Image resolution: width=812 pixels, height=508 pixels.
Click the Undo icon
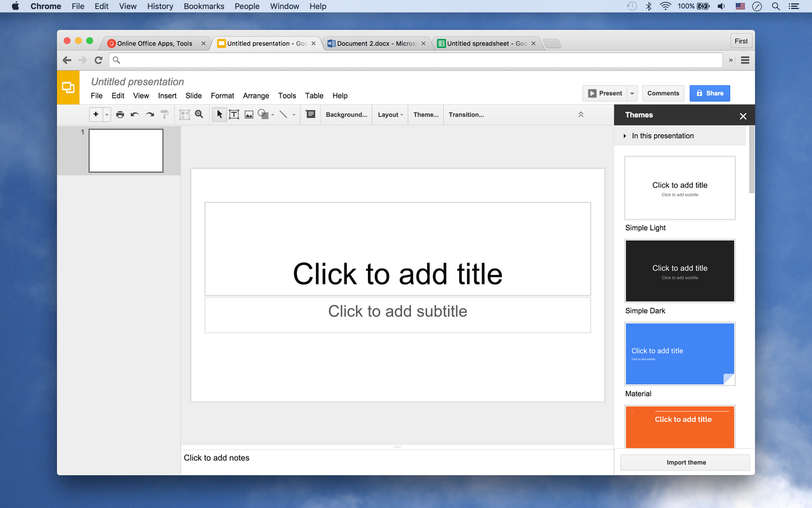134,114
